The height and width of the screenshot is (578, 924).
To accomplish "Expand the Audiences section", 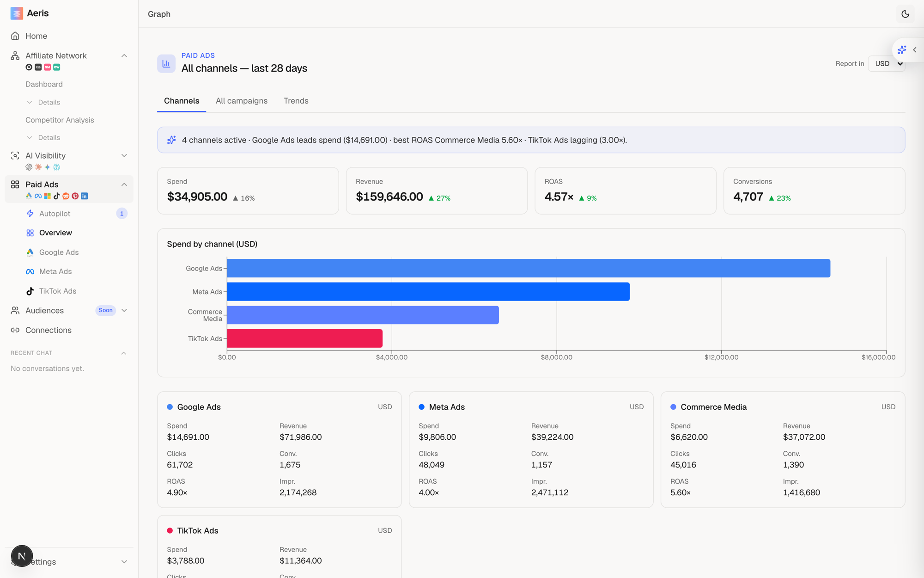I will pyautogui.click(x=124, y=311).
